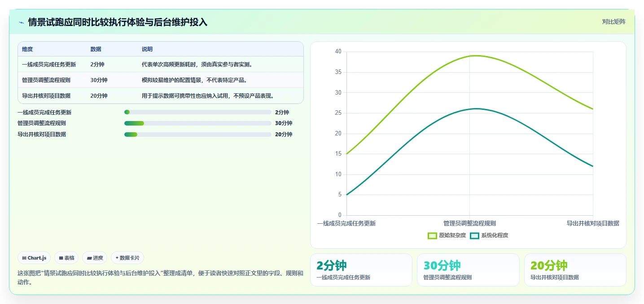Click the title 情景试跑应同时比较执行体验与后台维护投入

pos(118,22)
